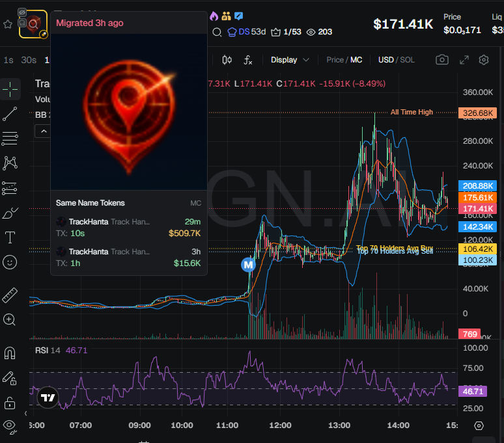Click the 769 volume label
Viewport: 504px width, 443px height.
(x=469, y=334)
